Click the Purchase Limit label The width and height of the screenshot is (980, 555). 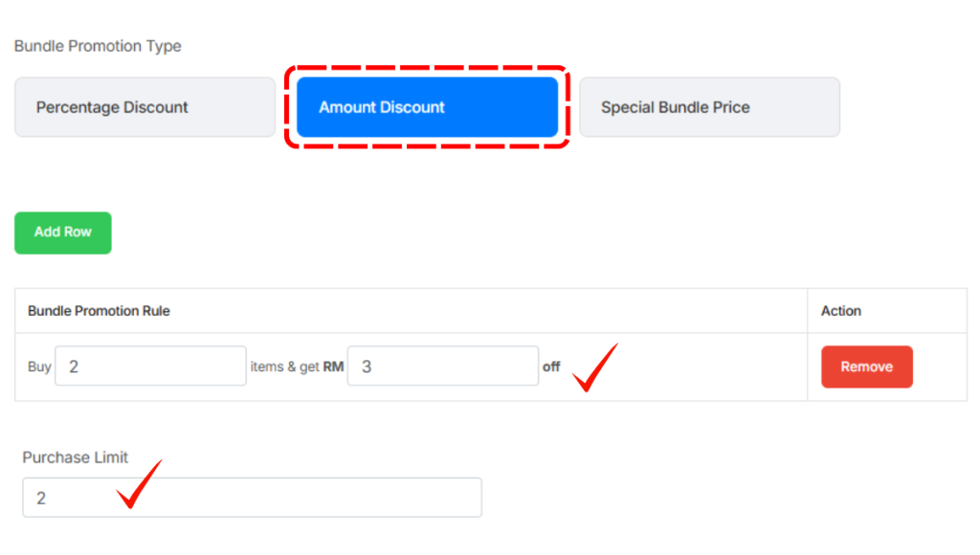point(76,457)
